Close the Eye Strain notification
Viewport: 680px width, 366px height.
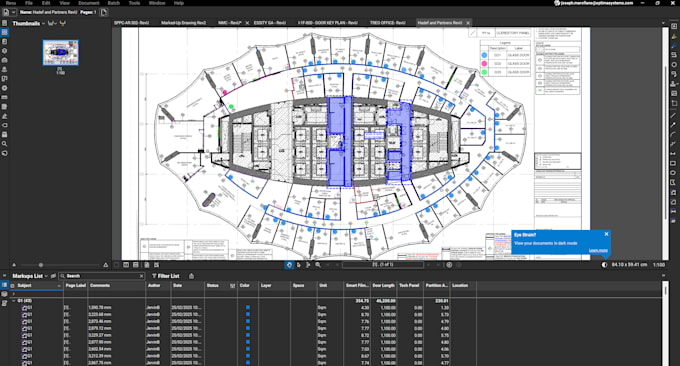click(x=606, y=234)
